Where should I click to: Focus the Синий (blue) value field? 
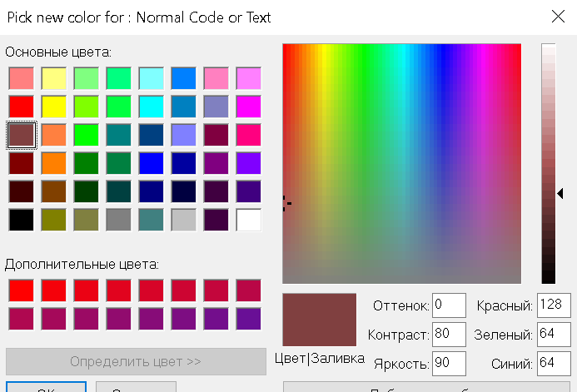(x=554, y=364)
